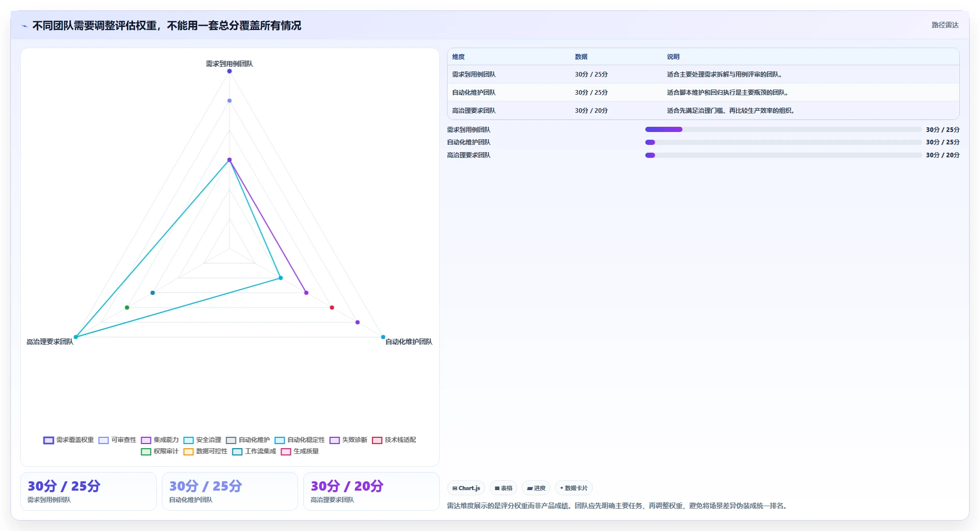Click the footnote starting 雷达维度展示的是评分权重
980x531 pixels.
pyautogui.click(x=618, y=506)
